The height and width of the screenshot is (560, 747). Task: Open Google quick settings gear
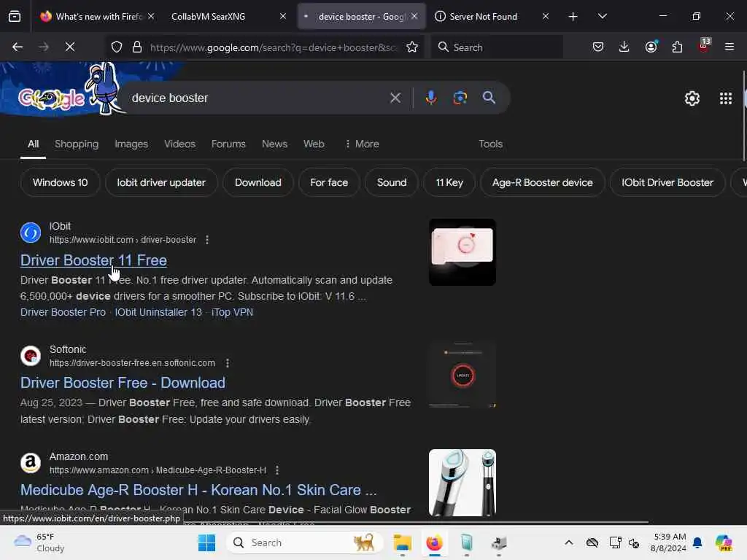692,98
